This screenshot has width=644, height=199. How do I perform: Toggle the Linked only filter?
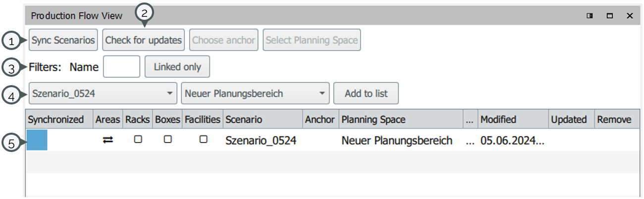click(x=177, y=67)
